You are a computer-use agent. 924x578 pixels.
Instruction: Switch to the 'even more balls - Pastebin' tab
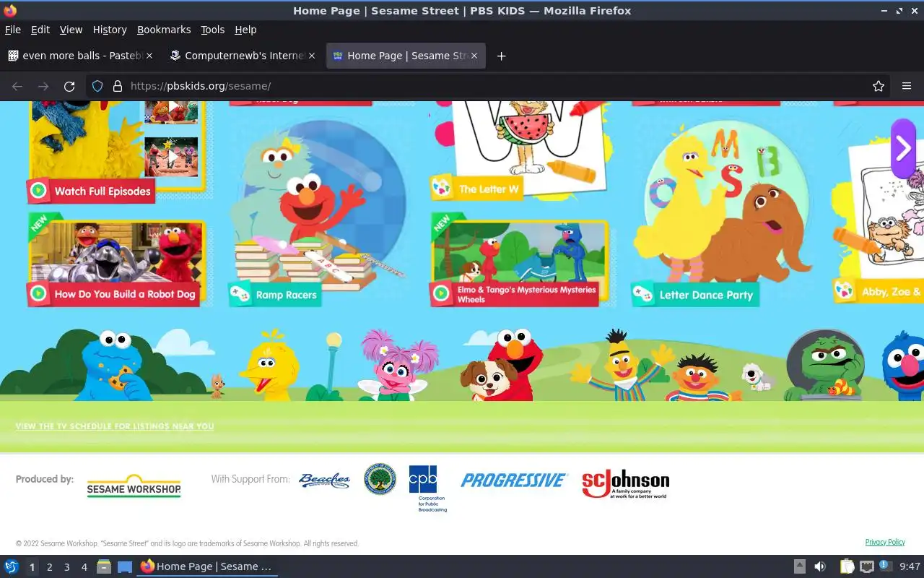coord(81,56)
